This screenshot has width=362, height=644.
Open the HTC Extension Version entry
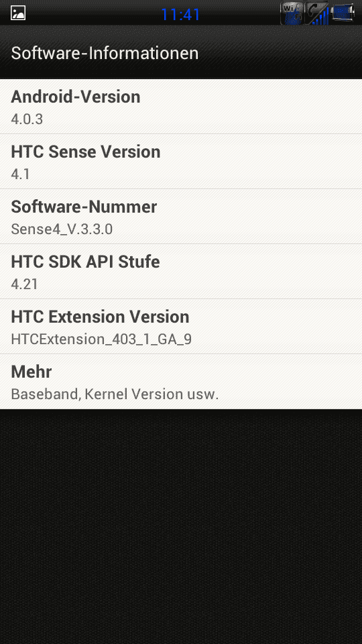[x=181, y=327]
